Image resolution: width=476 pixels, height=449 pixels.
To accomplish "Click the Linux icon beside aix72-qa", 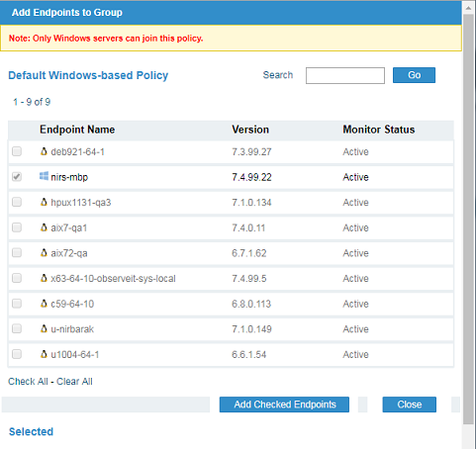I will pos(44,253).
